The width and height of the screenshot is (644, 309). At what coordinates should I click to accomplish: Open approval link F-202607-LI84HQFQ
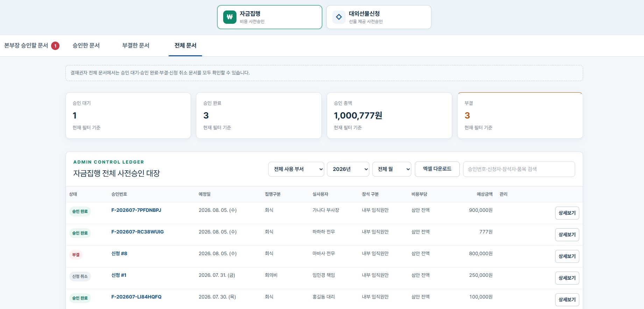136,297
